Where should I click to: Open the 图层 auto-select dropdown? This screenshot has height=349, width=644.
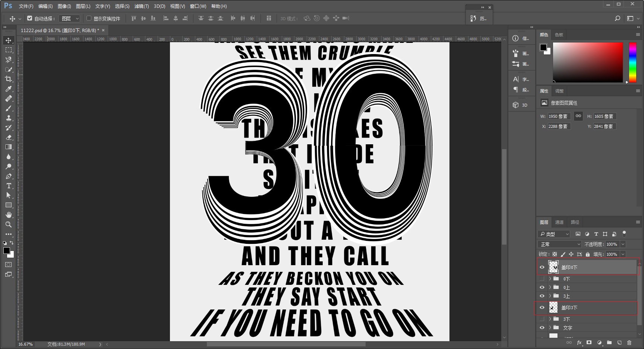tap(70, 18)
